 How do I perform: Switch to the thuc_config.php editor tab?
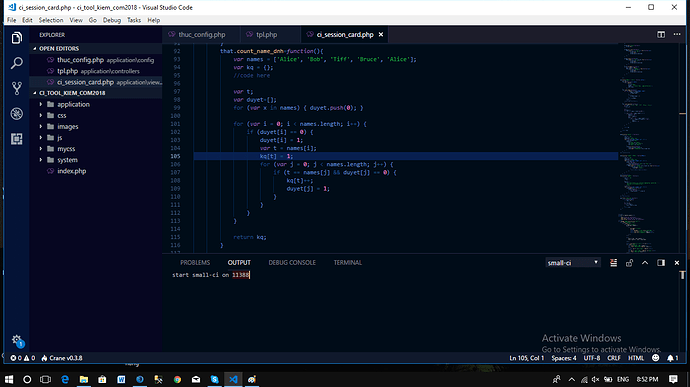click(201, 34)
